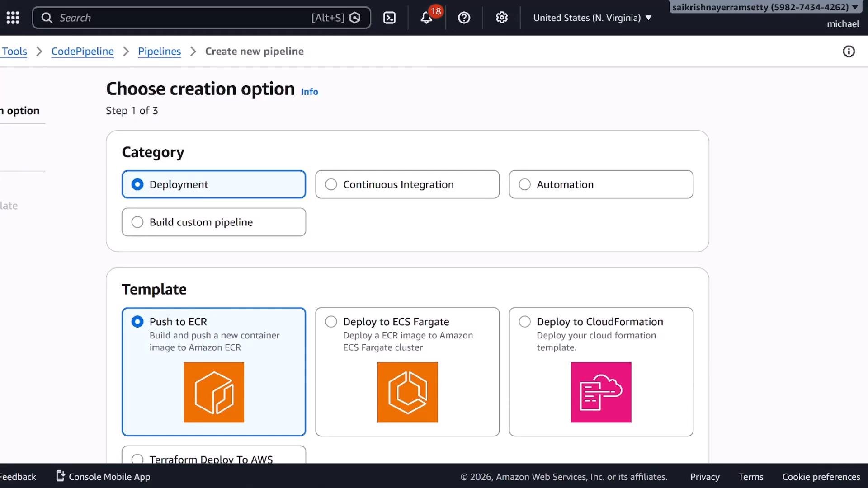Click the search magnifier icon

click(47, 18)
